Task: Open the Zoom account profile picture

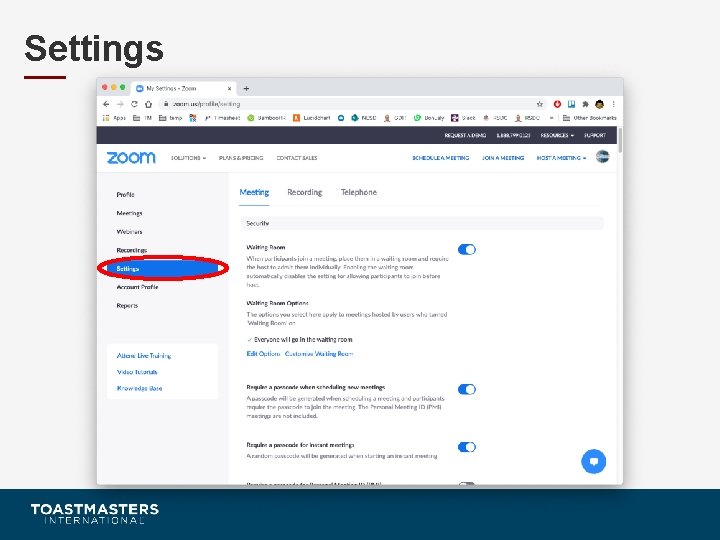Action: tap(602, 157)
